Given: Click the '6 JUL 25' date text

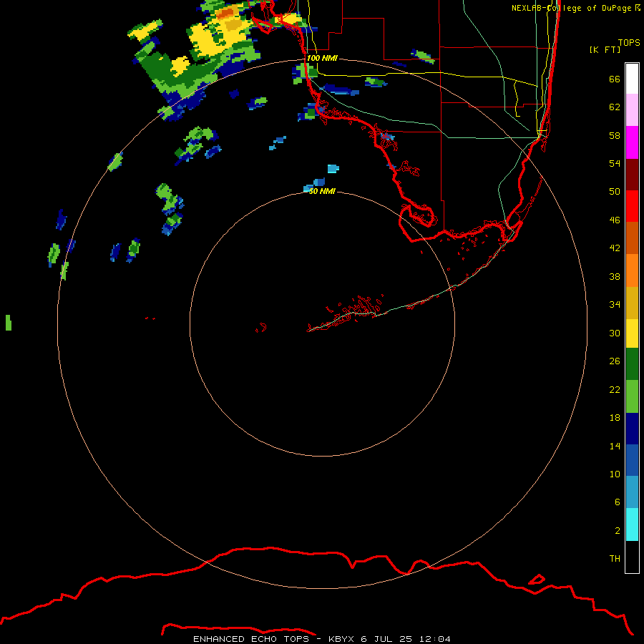Looking at the screenshot, I should click(386, 639).
